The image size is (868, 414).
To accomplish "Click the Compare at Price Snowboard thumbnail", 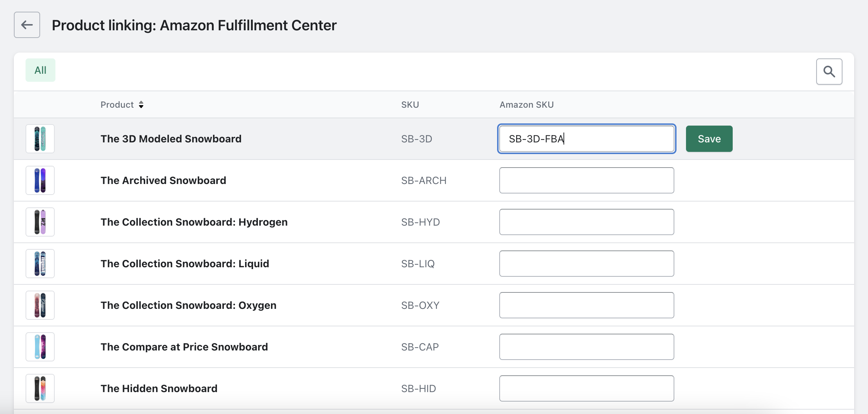I will coord(40,347).
